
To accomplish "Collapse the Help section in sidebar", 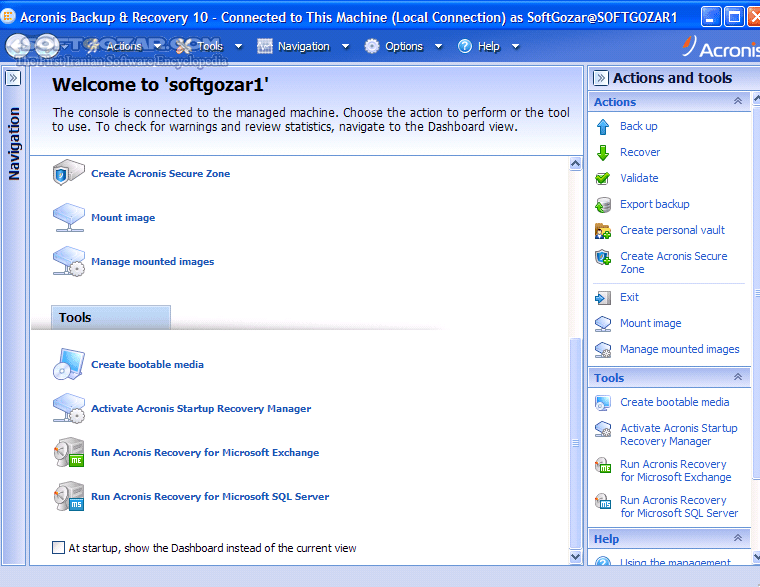I will pos(738,539).
